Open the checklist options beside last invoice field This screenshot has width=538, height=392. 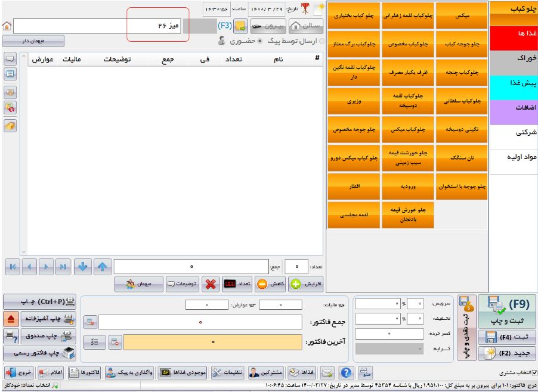94,341
